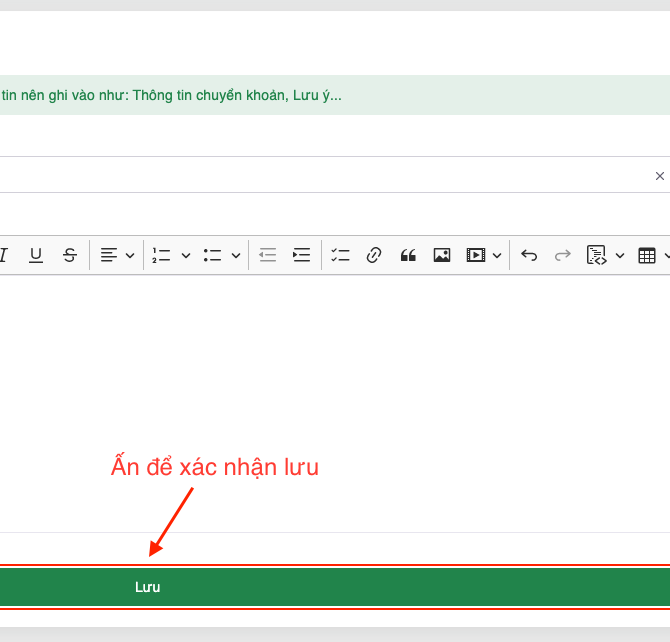Clear the field with the X icon
Image resolution: width=670 pixels, height=642 pixels.
coord(659,176)
